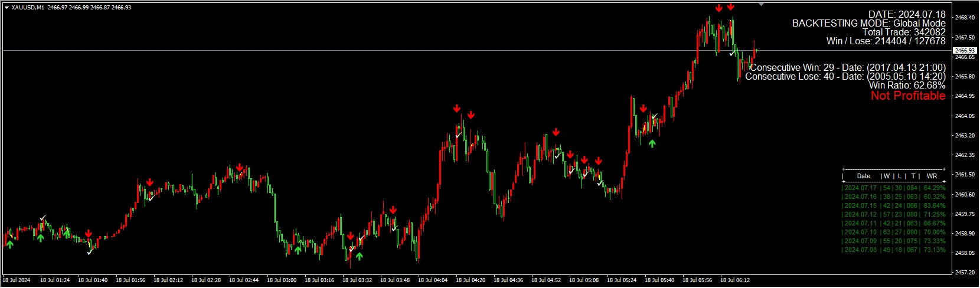Click the 2461.50 price scale value
This screenshot has width=980, height=288.
(965, 175)
